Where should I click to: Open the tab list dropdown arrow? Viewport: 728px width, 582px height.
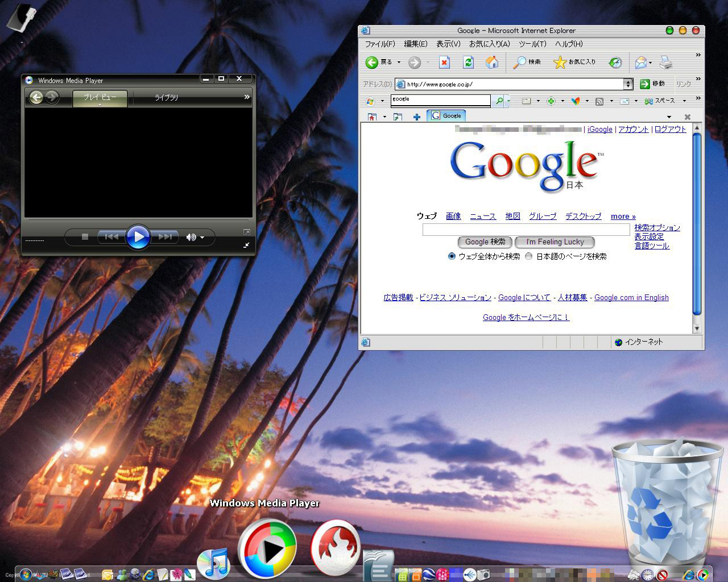669,117
